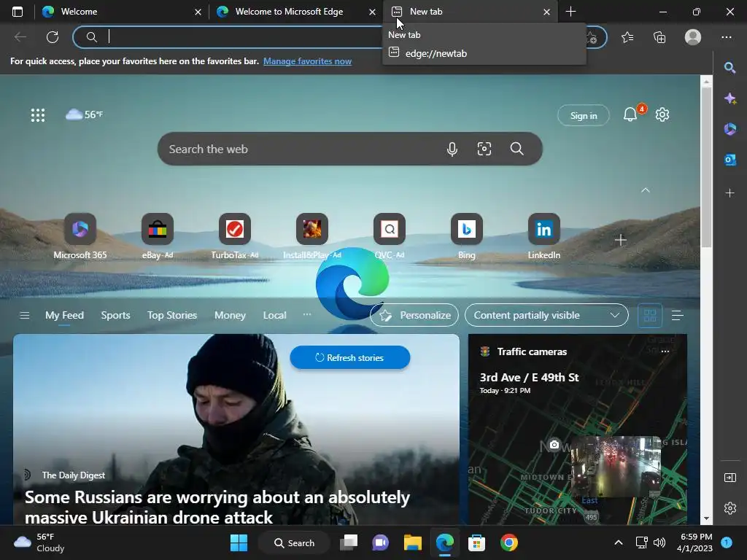Open the TurboTax quick link tile

pos(235,237)
